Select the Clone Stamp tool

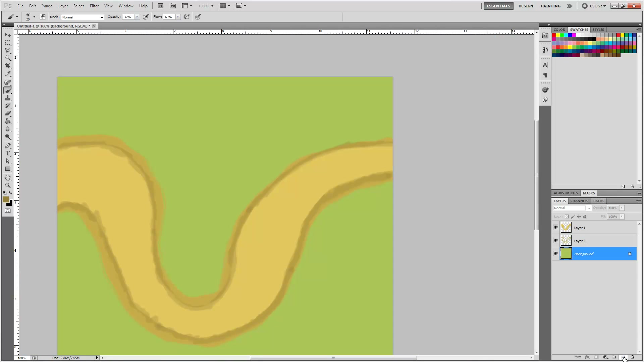(8, 98)
